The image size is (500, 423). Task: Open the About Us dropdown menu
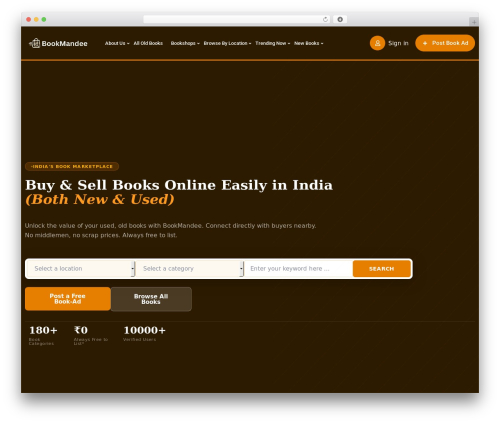click(x=117, y=43)
